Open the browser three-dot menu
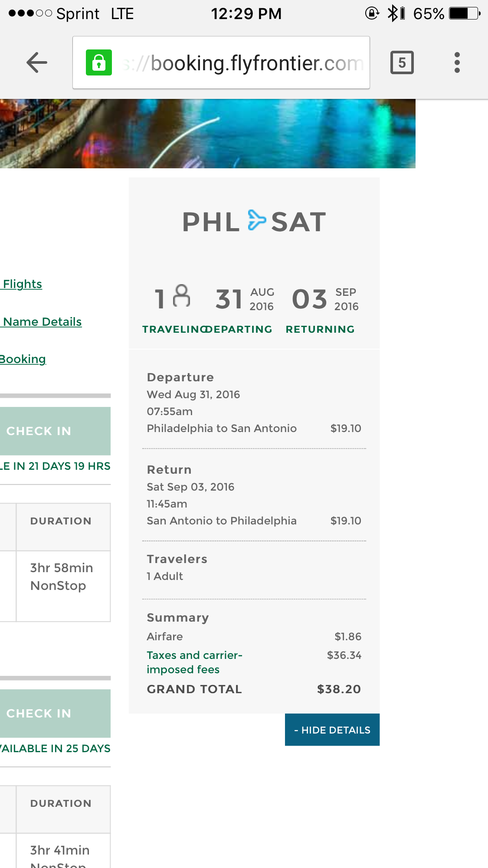 (457, 63)
